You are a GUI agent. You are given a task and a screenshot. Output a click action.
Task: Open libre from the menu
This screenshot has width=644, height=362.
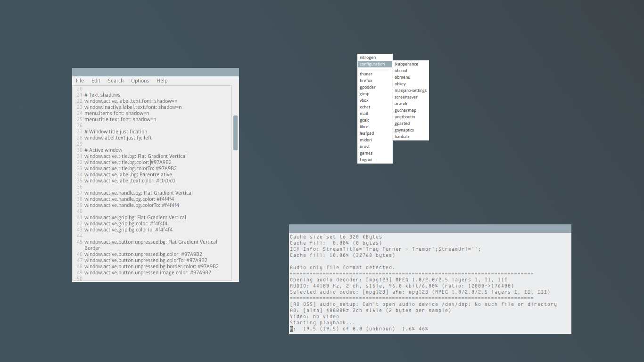point(375,127)
